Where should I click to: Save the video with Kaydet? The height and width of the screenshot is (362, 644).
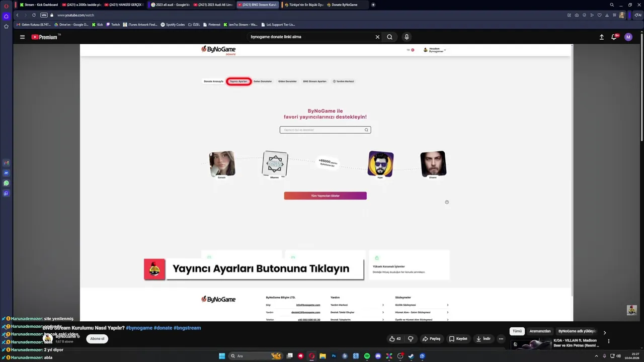point(458,339)
